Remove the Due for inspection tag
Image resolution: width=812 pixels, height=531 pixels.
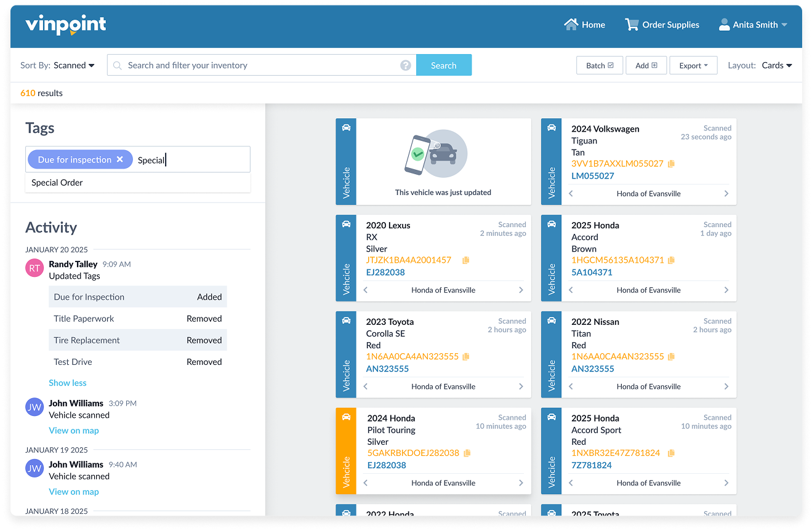120,159
